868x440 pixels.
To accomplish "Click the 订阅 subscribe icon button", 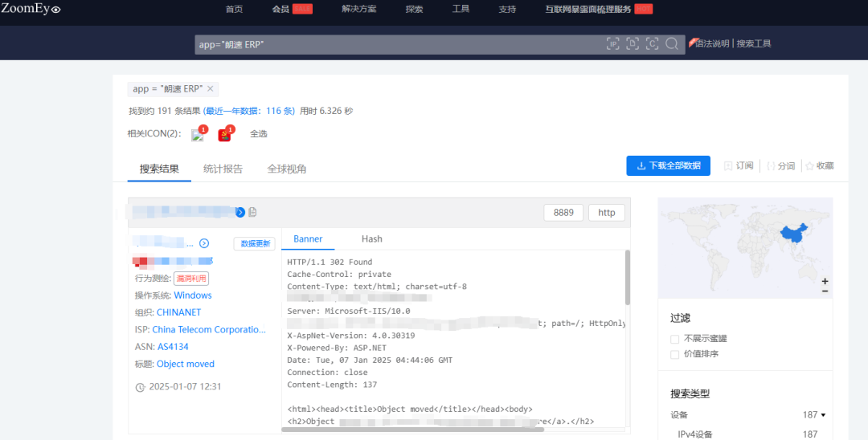I will [x=739, y=166].
